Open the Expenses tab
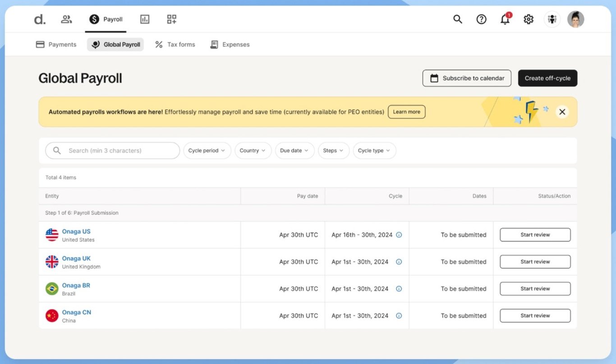The height and width of the screenshot is (364, 616). (x=230, y=44)
